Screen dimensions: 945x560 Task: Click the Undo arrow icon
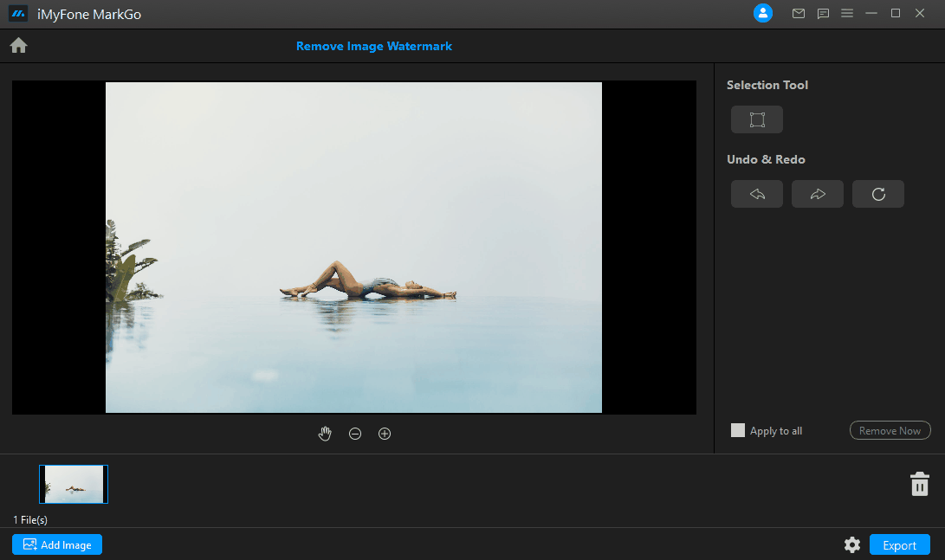click(756, 194)
